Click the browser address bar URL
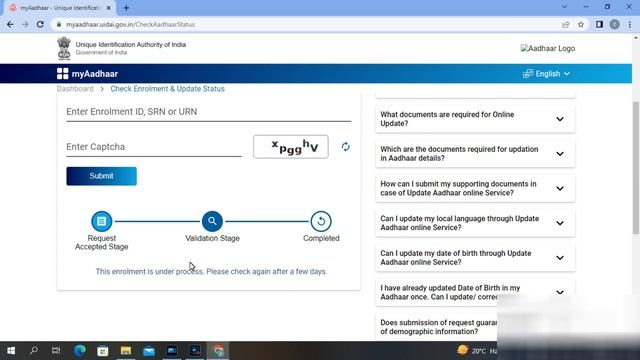640x360 pixels. (131, 24)
